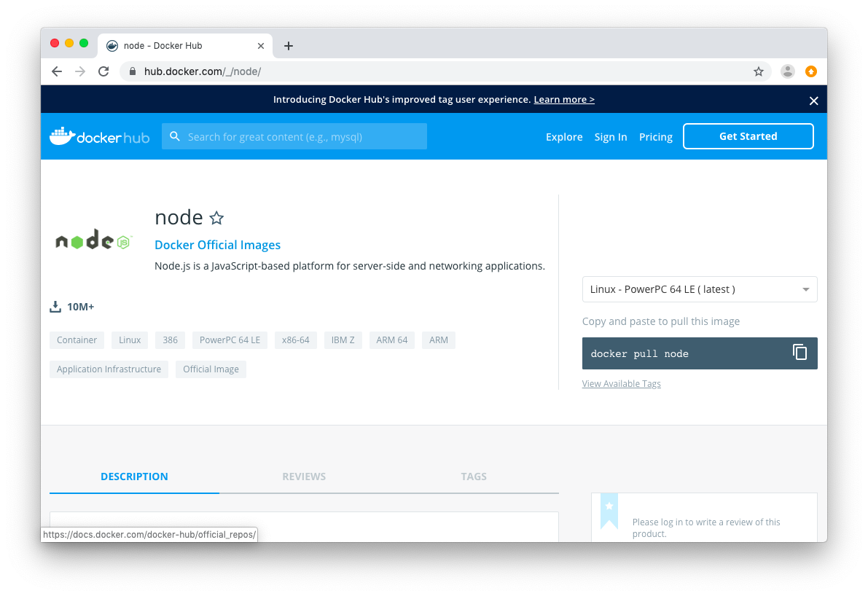Image resolution: width=868 pixels, height=596 pixels.
Task: Click the Get Started button
Action: coord(748,136)
